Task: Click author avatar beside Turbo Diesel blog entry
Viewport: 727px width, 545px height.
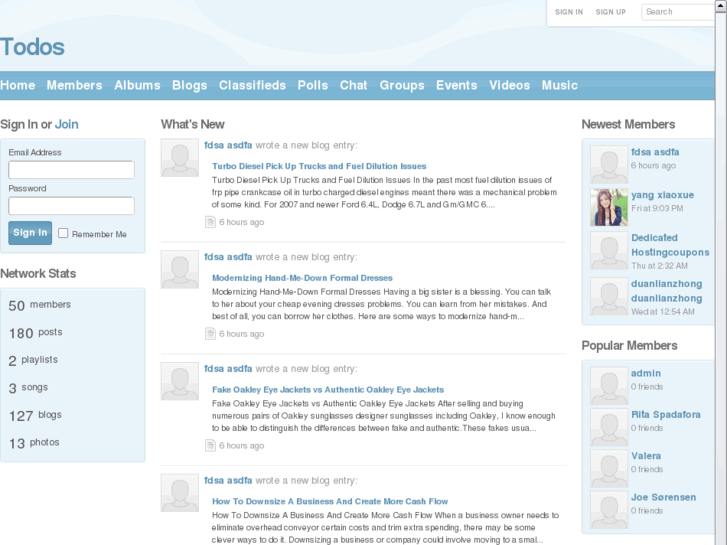Action: coord(180,158)
